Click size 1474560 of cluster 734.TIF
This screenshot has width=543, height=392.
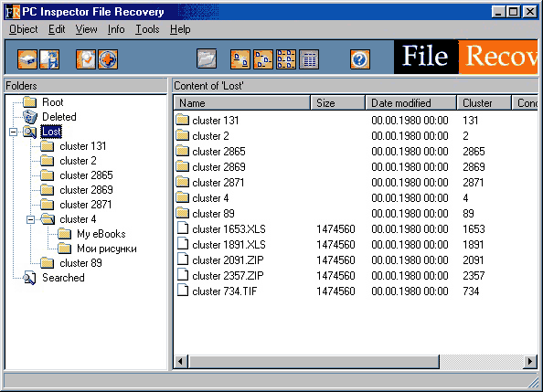point(335,291)
